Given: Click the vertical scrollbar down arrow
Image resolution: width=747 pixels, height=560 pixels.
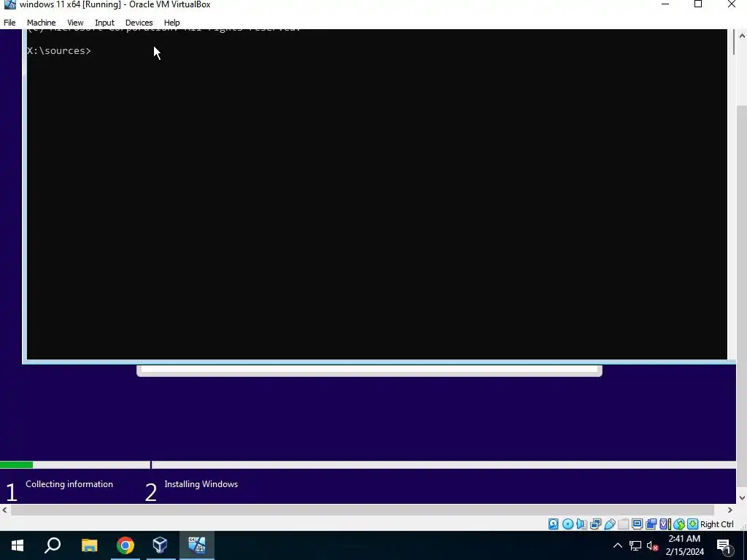Looking at the screenshot, I should 742,498.
